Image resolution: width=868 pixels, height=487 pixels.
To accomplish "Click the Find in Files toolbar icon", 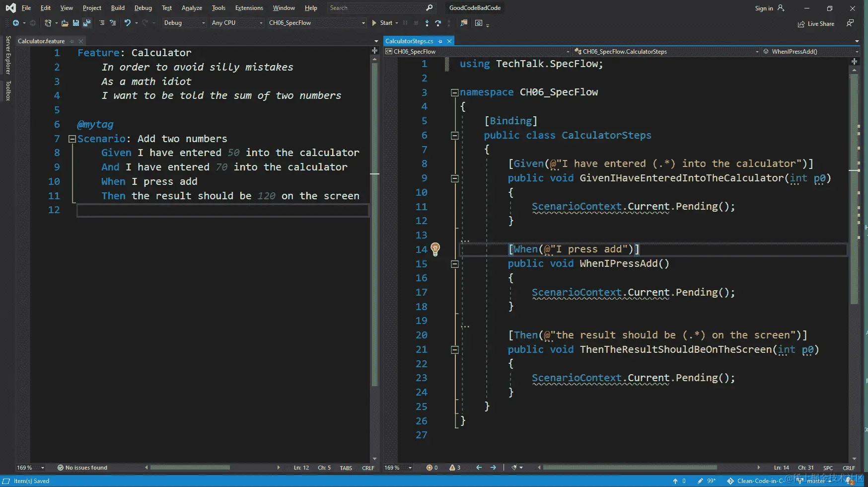I will (x=464, y=23).
